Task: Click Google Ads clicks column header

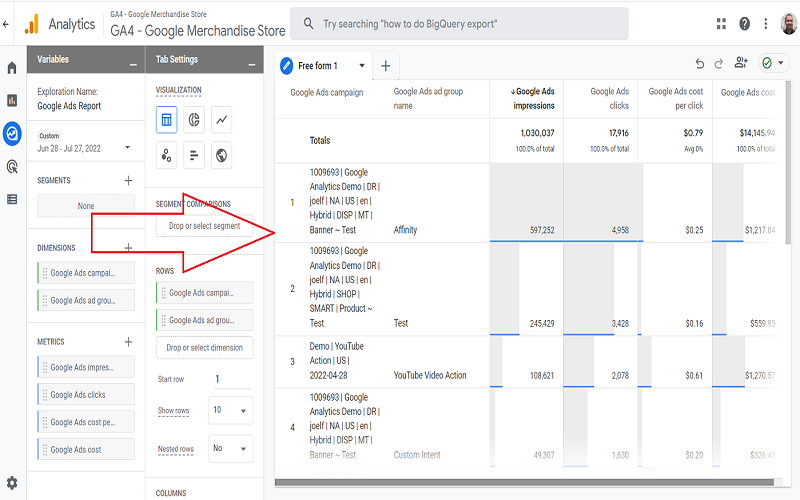Action: (610, 98)
